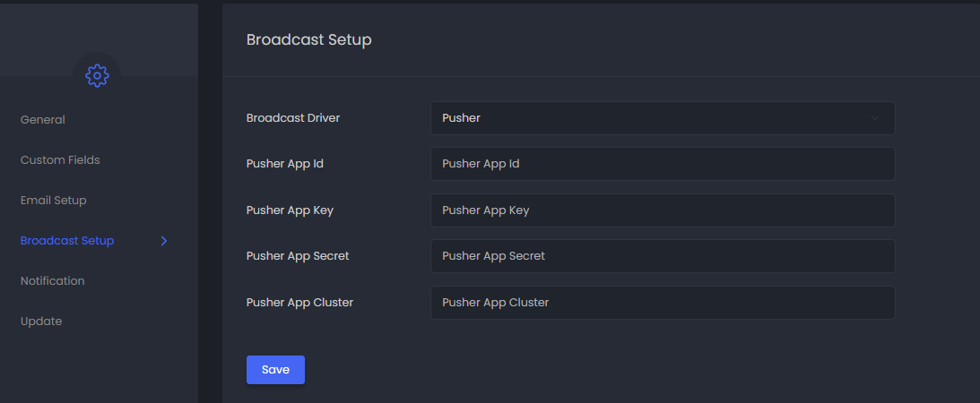Open the Email Setup page
This screenshot has width=980, height=403.
pos(54,201)
